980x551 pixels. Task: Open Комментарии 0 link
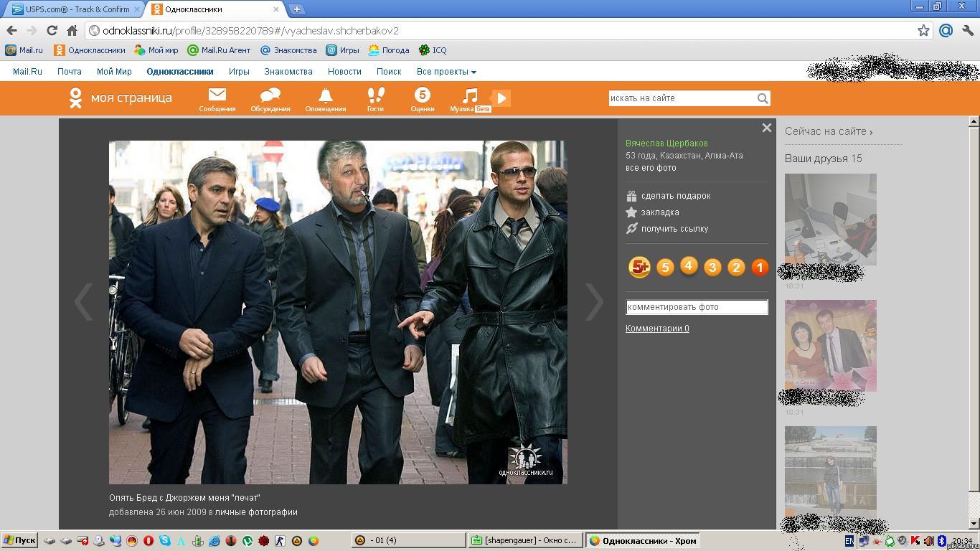tap(657, 329)
